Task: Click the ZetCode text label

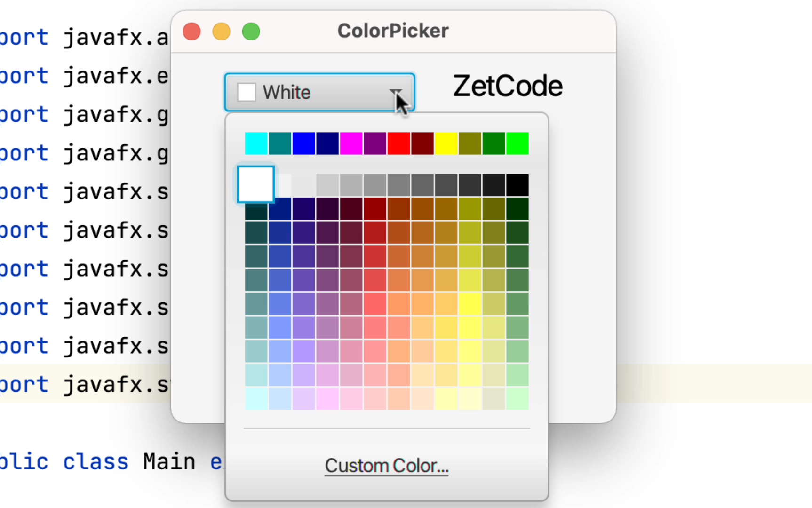Action: point(508,86)
